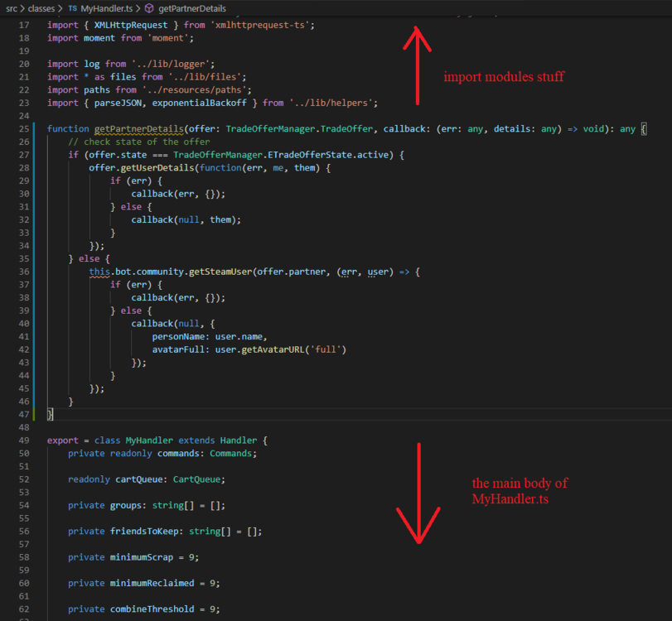Select the getPartnerDetails breadcrumb symbol
Image resolution: width=672 pixels, height=621 pixels.
point(191,8)
